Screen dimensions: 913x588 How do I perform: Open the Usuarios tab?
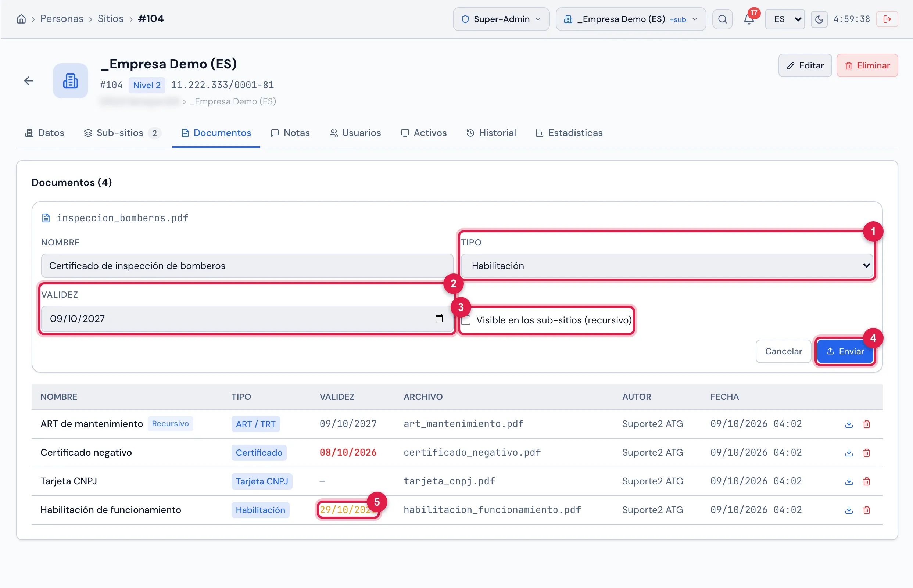tap(355, 133)
